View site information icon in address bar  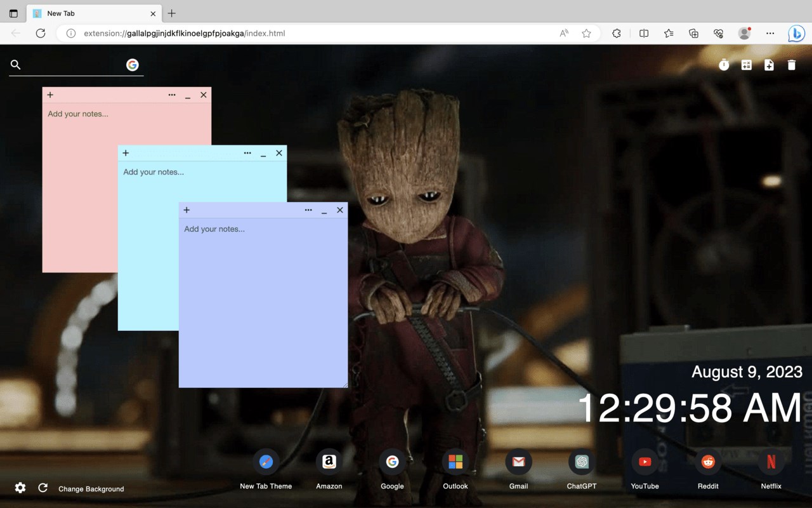71,34
